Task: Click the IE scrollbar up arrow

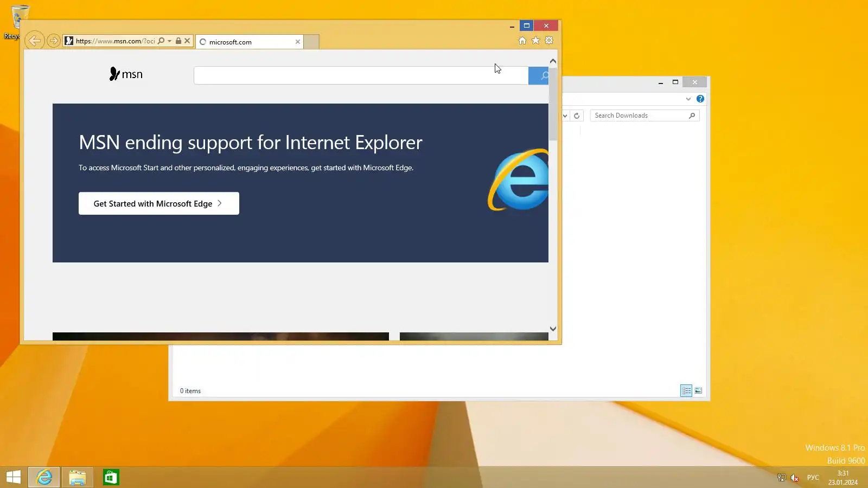Action: [553, 61]
